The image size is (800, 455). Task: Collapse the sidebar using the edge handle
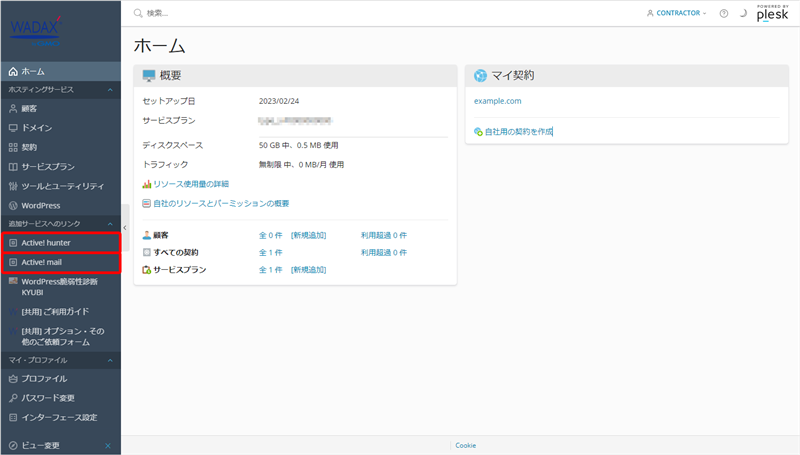click(124, 228)
